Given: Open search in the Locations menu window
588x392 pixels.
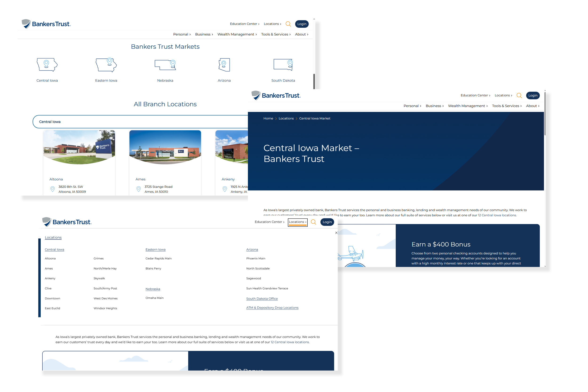Looking at the screenshot, I should pyautogui.click(x=314, y=222).
